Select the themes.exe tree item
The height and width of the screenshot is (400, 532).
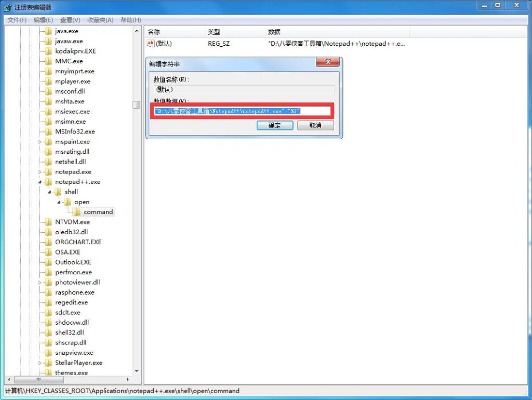(71, 372)
